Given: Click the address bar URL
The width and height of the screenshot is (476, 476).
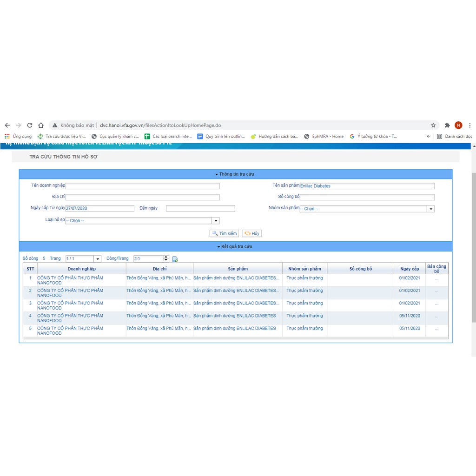Looking at the screenshot, I should click(160, 126).
